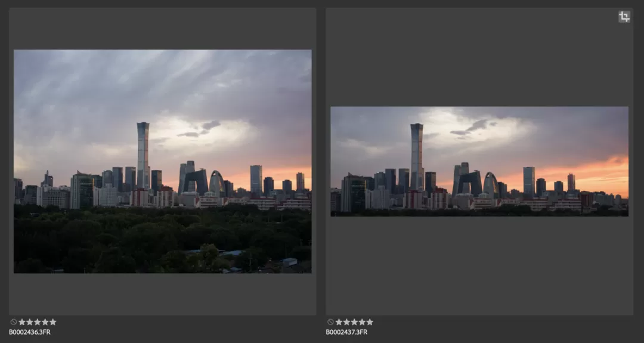Set a two-star rating on B0002436.3FR
Image resolution: width=644 pixels, height=343 pixels.
click(30, 322)
